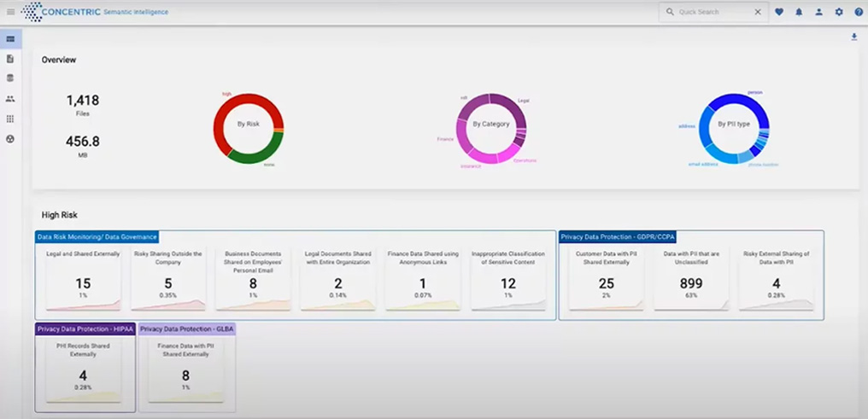Open globe icon in sidebar
This screenshot has width=868, height=419.
click(x=10, y=139)
